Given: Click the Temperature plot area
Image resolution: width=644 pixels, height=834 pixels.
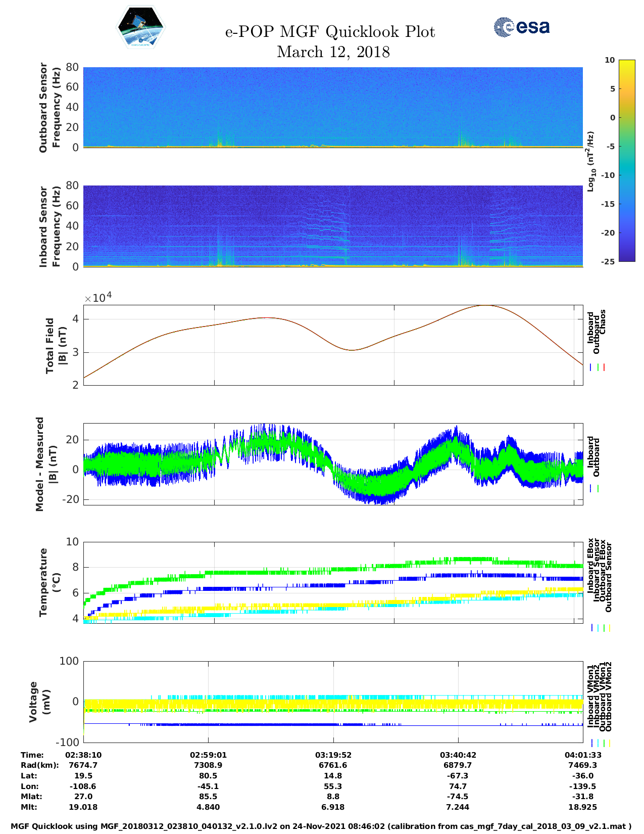Looking at the screenshot, I should [333, 582].
